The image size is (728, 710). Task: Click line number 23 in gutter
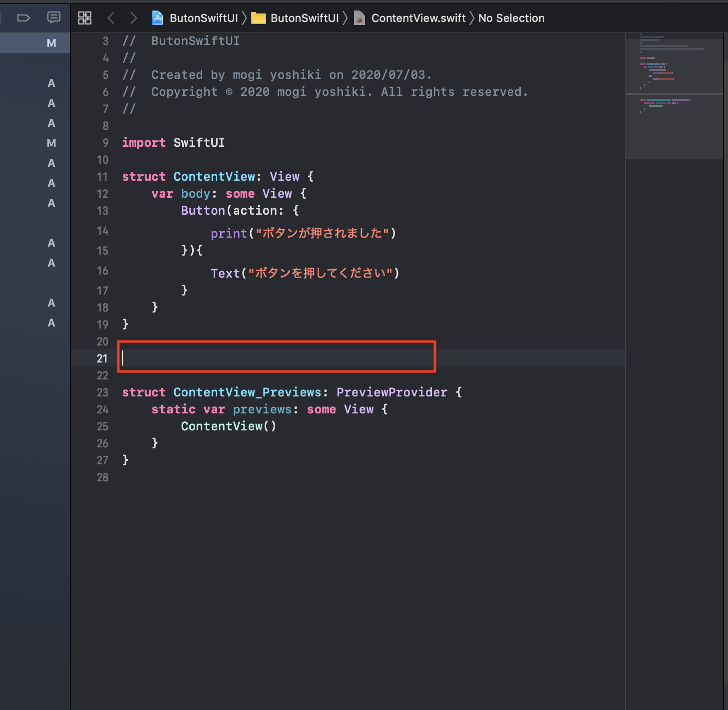click(102, 392)
